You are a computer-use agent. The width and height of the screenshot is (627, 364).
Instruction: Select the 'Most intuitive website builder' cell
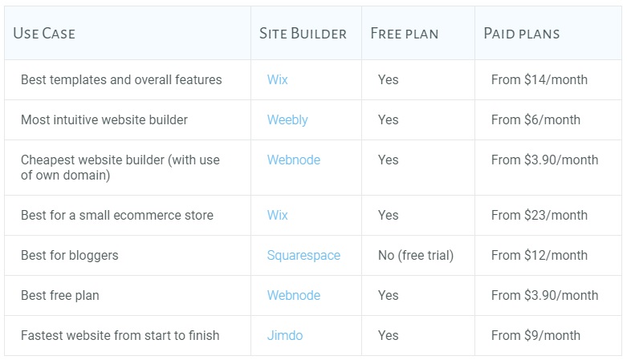click(x=128, y=120)
